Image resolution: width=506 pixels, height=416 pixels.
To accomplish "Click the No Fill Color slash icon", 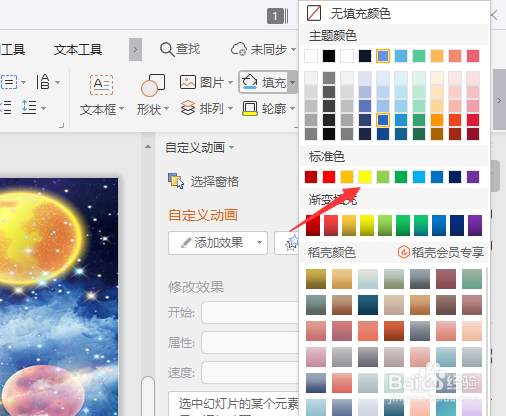I will point(314,13).
